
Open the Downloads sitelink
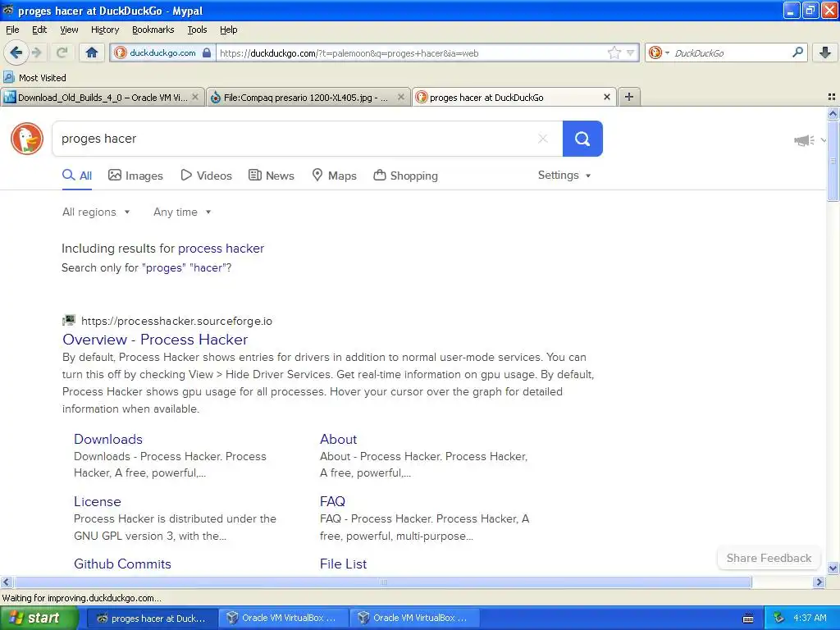(108, 440)
